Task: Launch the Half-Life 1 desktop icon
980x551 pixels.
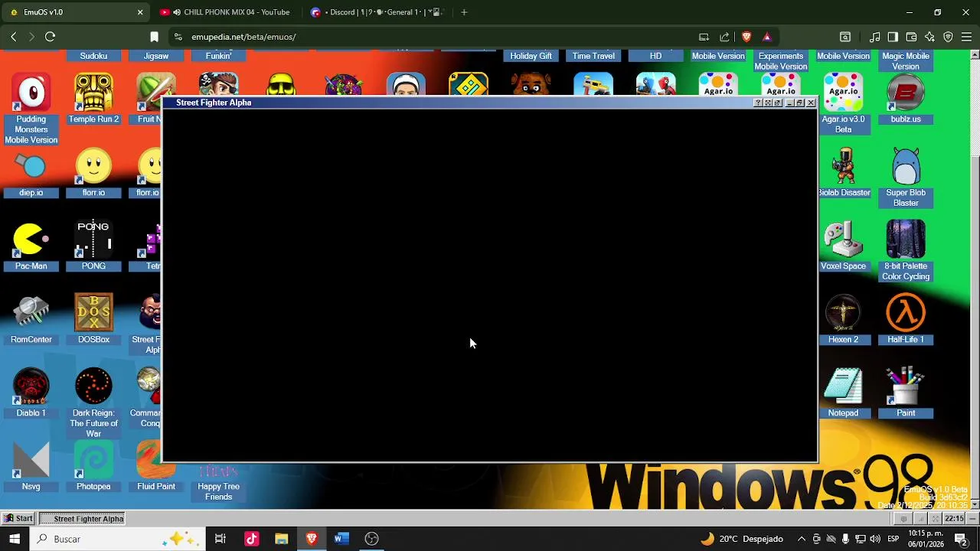Action: (x=906, y=320)
